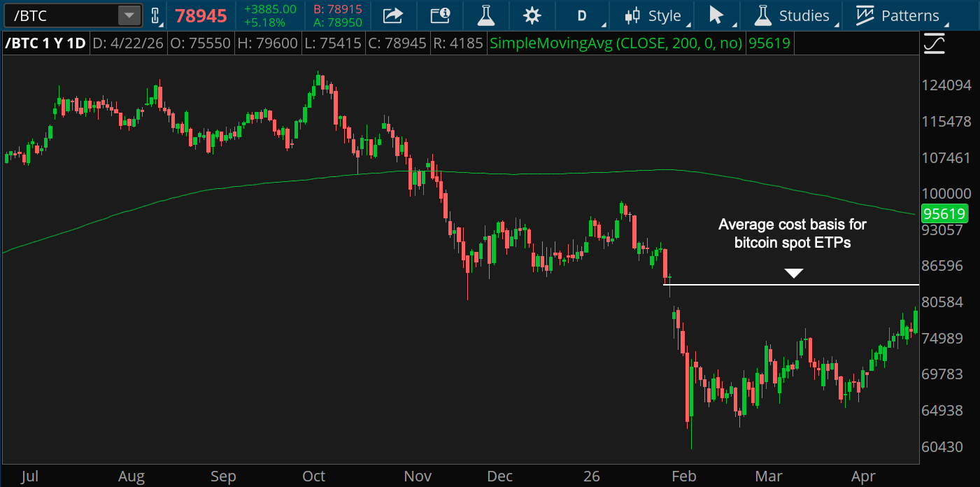Click the share chart arrow icon

click(394, 15)
